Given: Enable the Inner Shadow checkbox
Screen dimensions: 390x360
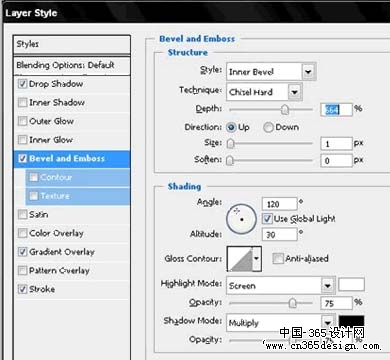Looking at the screenshot, I should 22,102.
